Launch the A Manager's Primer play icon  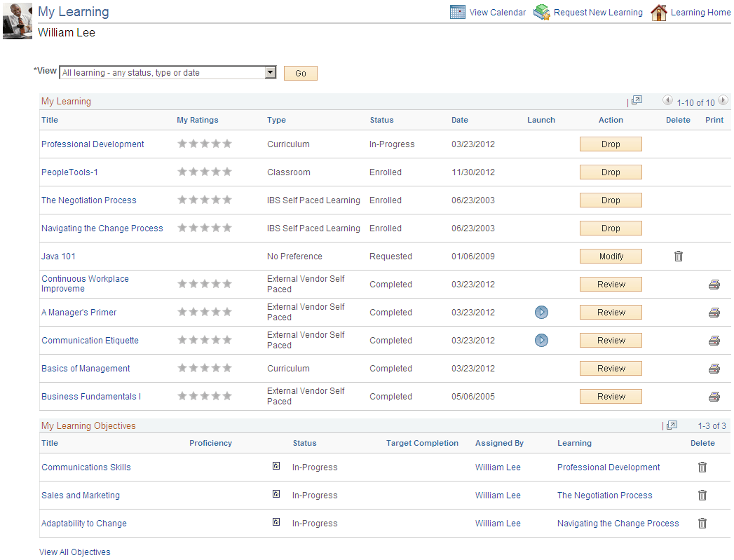[541, 312]
